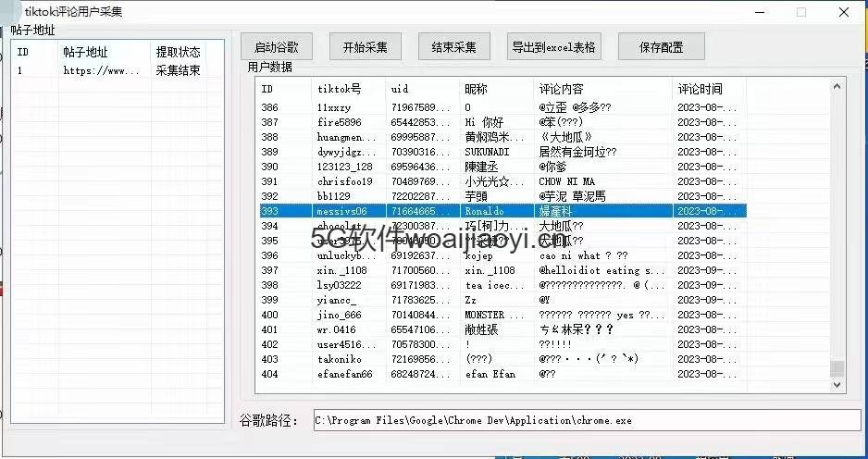The width and height of the screenshot is (868, 459).
Task: Select row for user chrisfoo19
Action: pos(502,181)
